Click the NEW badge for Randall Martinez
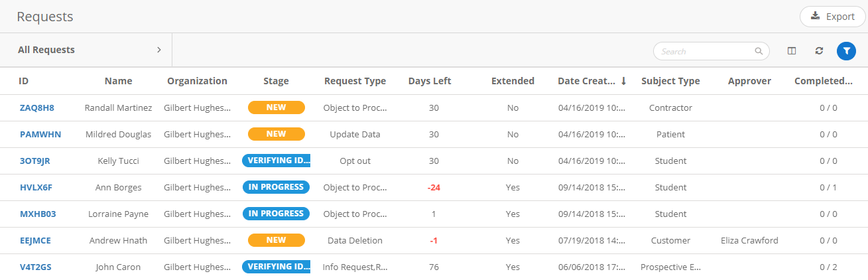This screenshot has width=868, height=280. [277, 107]
